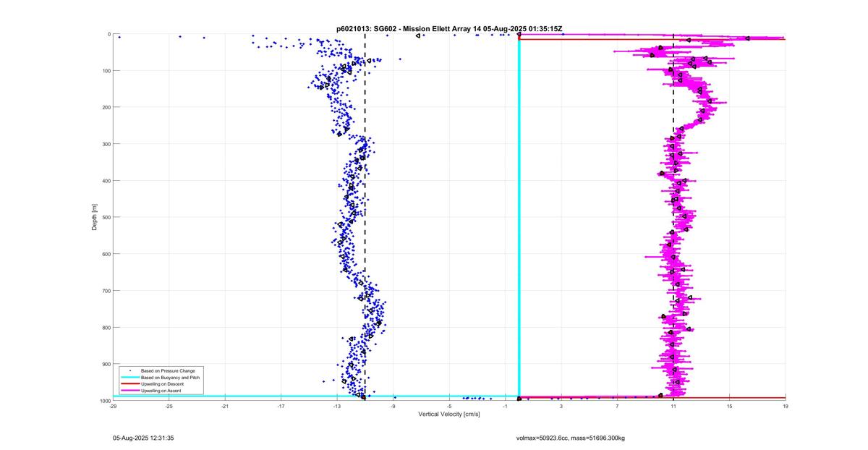The height and width of the screenshot is (450, 868).
Task: Click the red line sample in legend
Action: [129, 383]
